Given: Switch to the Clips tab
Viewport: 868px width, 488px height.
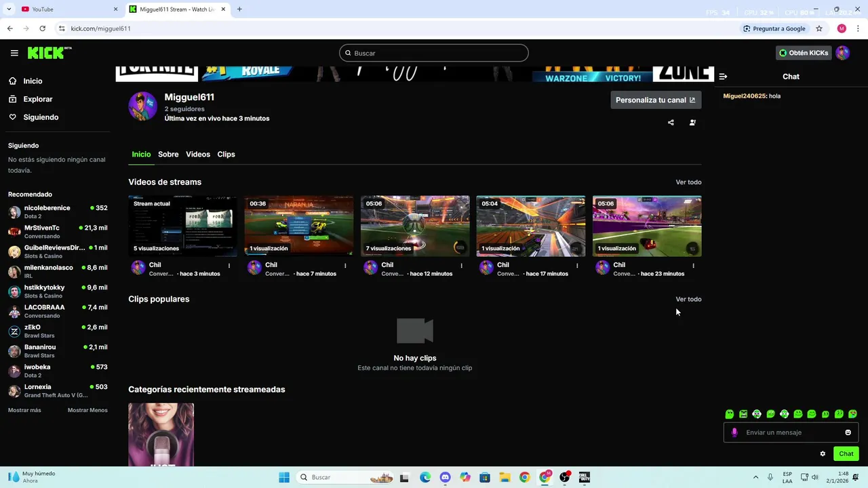Looking at the screenshot, I should (x=226, y=155).
